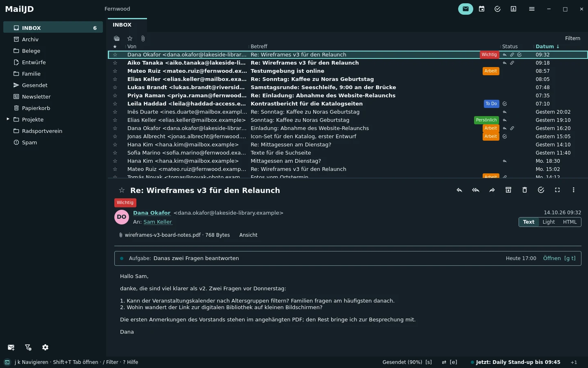
Task: Open the hamburger main menu
Action: tap(532, 9)
